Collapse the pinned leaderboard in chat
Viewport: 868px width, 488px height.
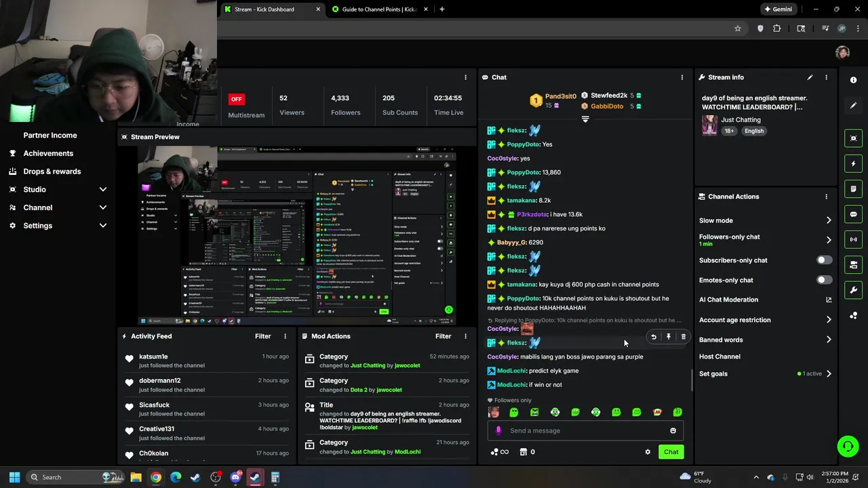point(585,119)
